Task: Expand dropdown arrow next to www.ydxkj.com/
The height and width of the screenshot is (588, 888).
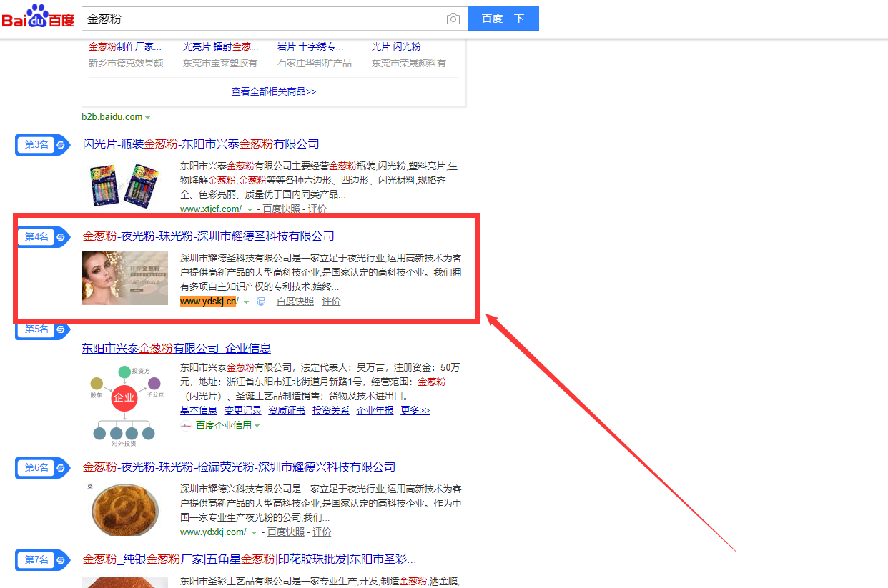Action: (x=254, y=532)
